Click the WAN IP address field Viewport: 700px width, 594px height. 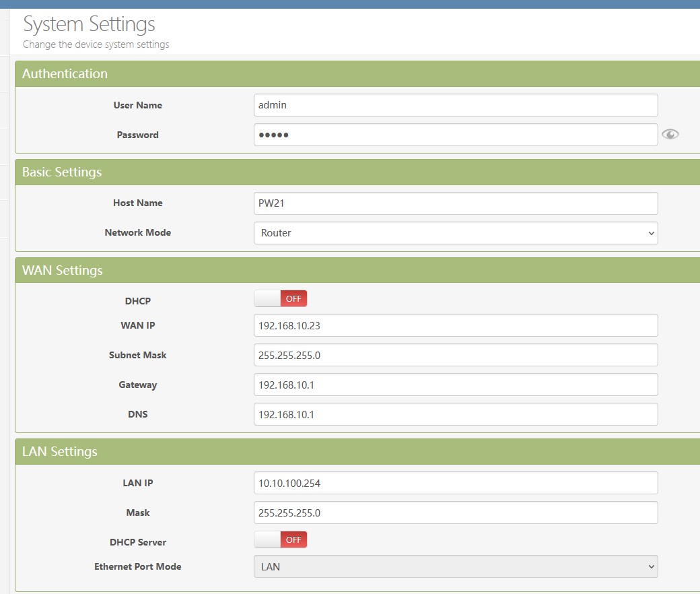coord(456,325)
